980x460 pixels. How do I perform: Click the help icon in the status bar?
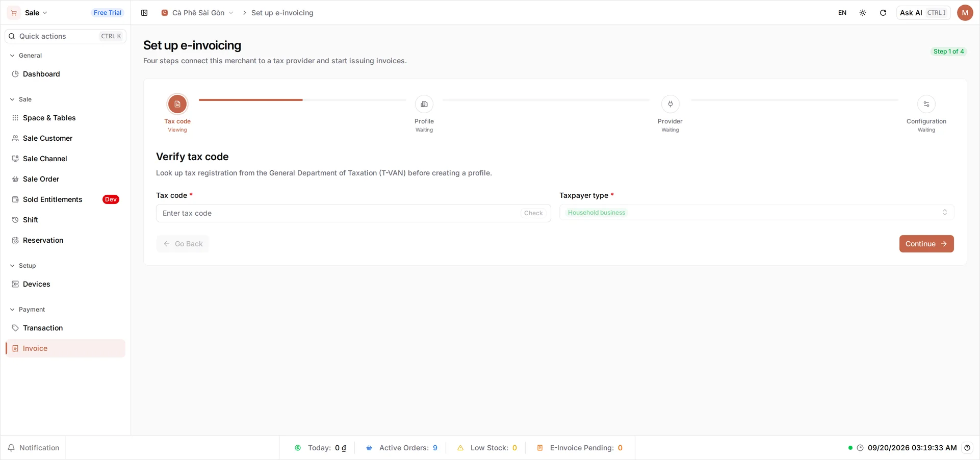[x=967, y=448]
